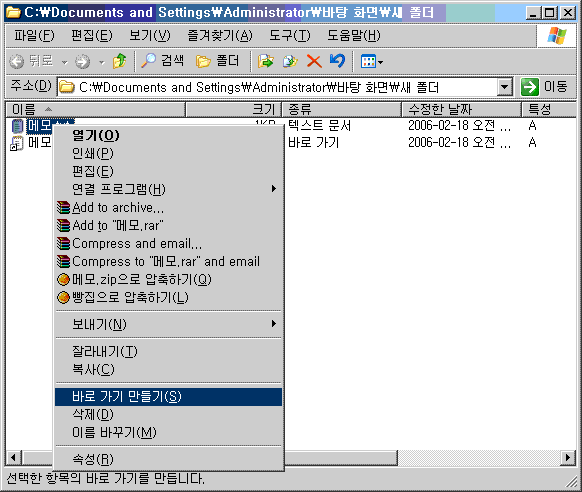Open the Forward history dropdown arrow
This screenshot has height=492, width=582.
[102, 62]
